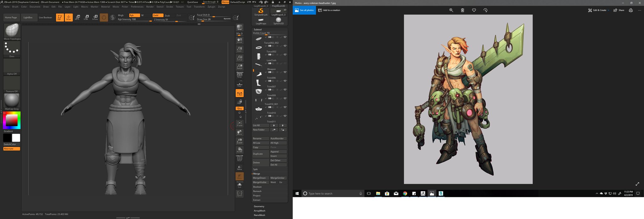Toggle the Alternate color button
The height and width of the screenshot is (219, 644).
click(x=12, y=149)
